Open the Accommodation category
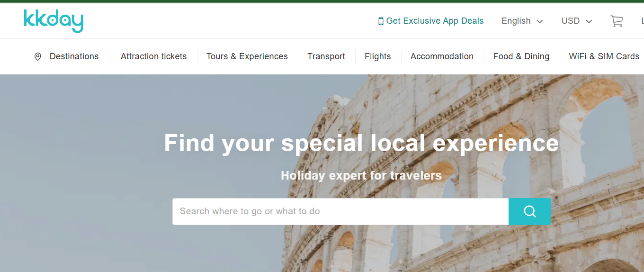This screenshot has height=272, width=644. tap(442, 56)
